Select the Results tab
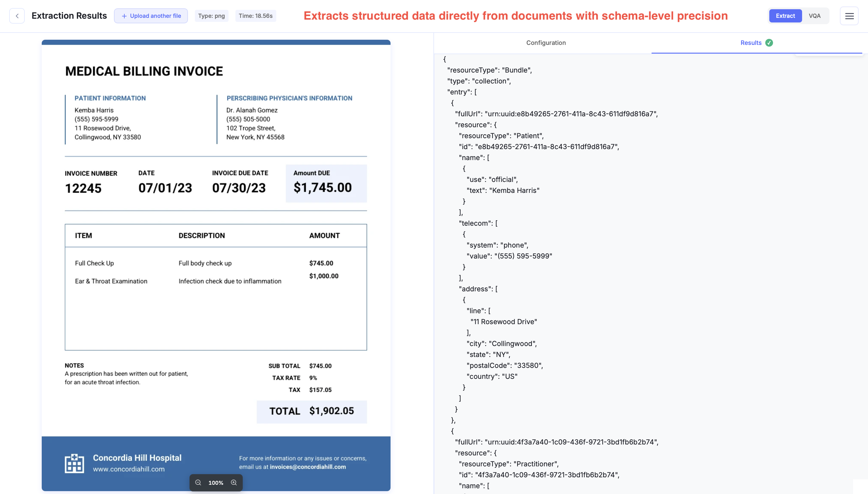The height and width of the screenshot is (494, 868). (751, 43)
